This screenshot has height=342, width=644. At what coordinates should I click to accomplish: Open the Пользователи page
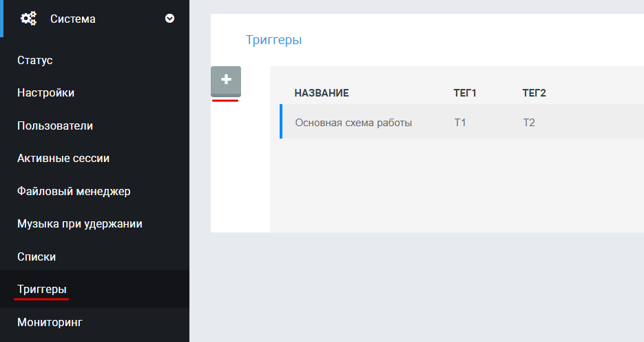click(x=55, y=126)
